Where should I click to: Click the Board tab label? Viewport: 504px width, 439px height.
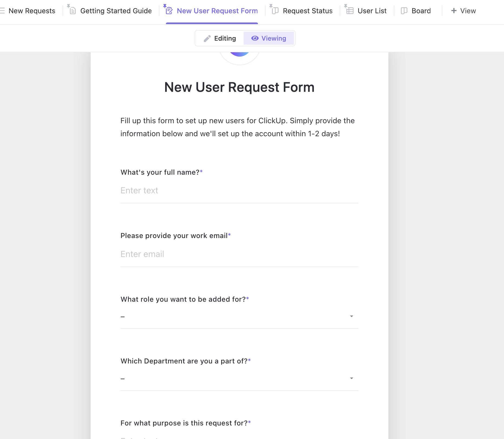click(421, 11)
